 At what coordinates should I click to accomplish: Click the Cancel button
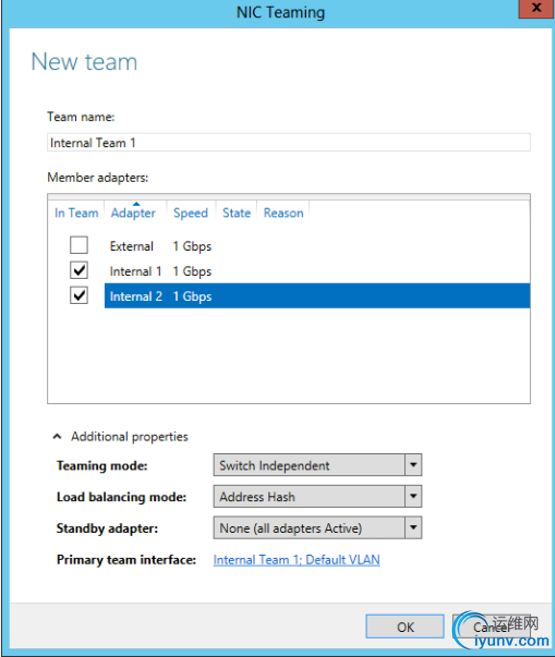click(491, 627)
